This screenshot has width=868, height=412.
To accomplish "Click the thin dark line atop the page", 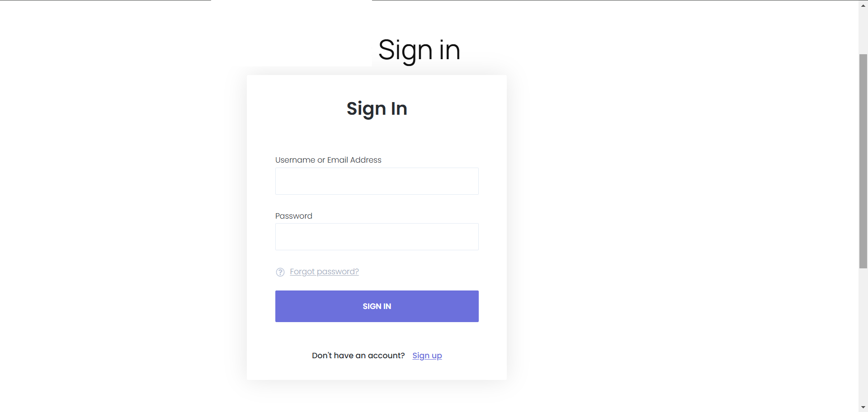I will click(588, 0).
